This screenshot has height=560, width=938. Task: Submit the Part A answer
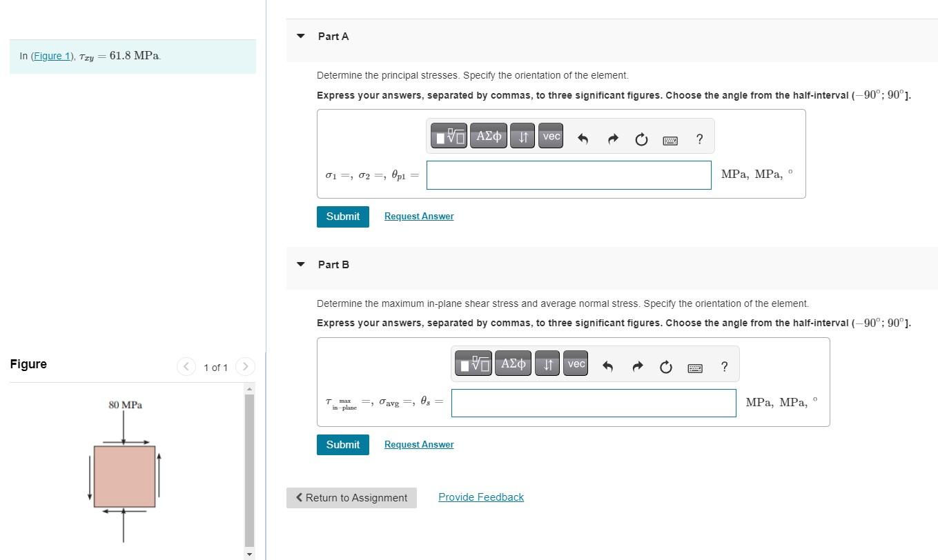[x=342, y=216]
